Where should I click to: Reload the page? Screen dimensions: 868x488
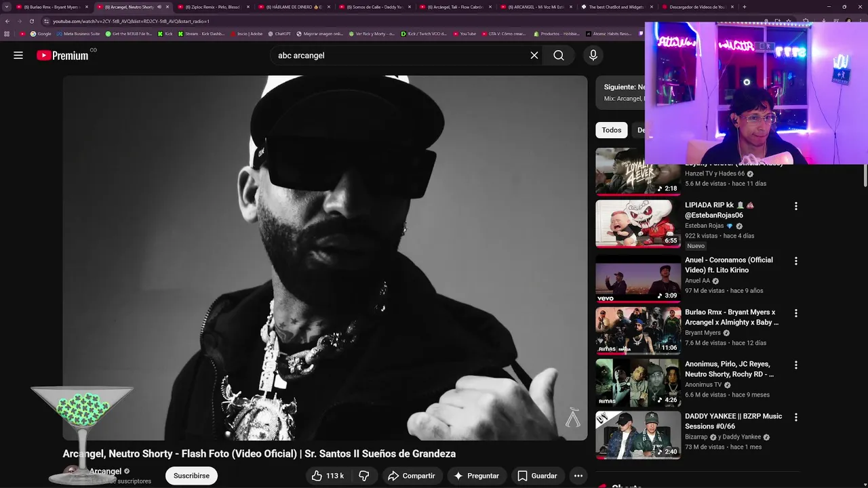tap(31, 21)
